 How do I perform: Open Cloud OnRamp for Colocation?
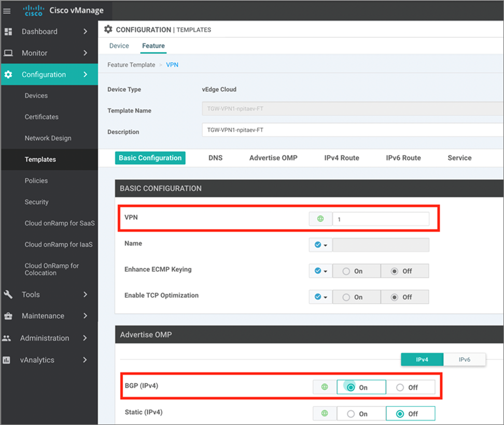[x=51, y=269]
